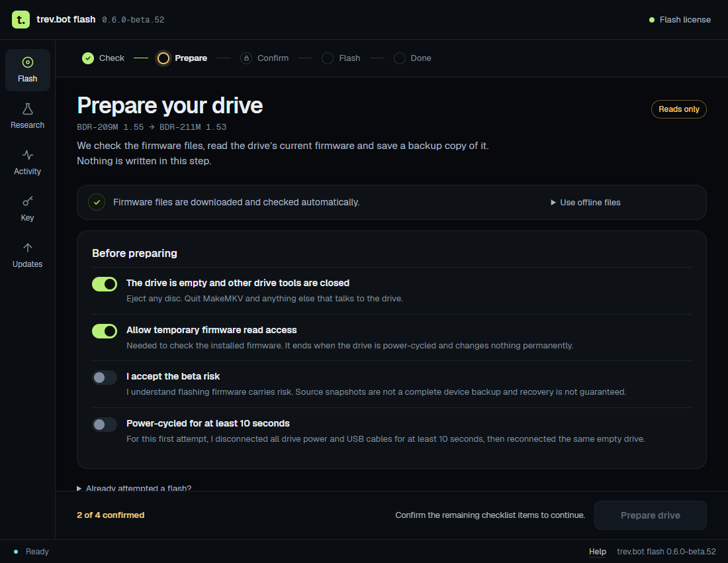Click the firmware files checked checkmark icon
728x563 pixels.
(x=97, y=202)
